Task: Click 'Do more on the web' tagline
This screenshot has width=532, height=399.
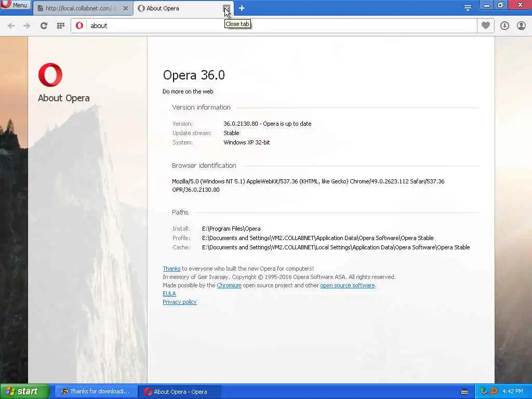Action: pyautogui.click(x=188, y=91)
